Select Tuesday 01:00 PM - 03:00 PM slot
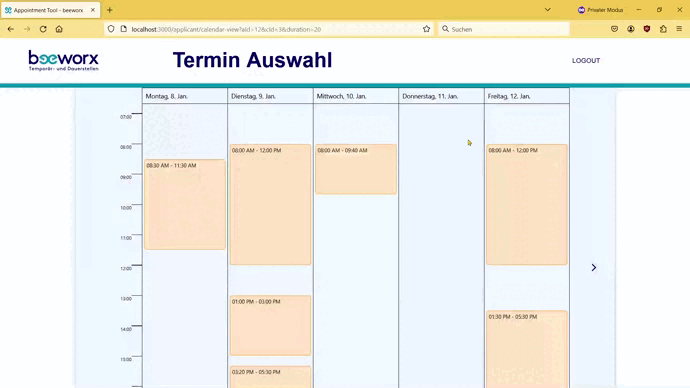Screen dimensions: 690x388 [270, 326]
